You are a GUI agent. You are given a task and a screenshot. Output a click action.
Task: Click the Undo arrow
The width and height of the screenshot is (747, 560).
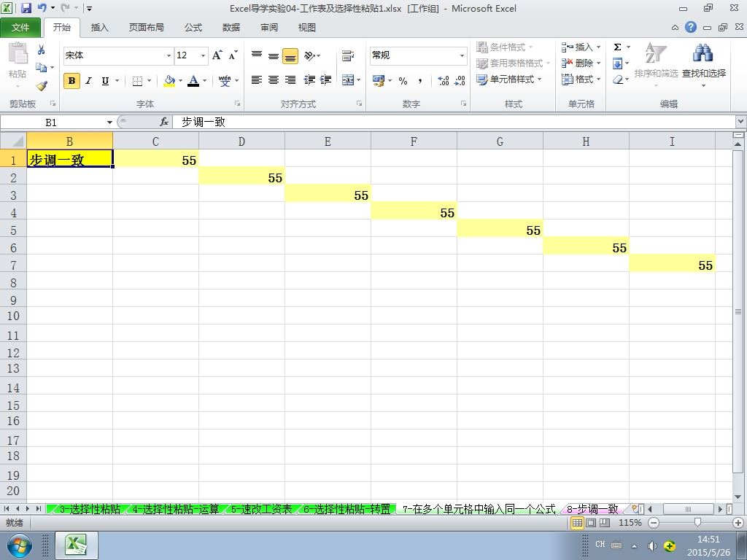click(42, 8)
